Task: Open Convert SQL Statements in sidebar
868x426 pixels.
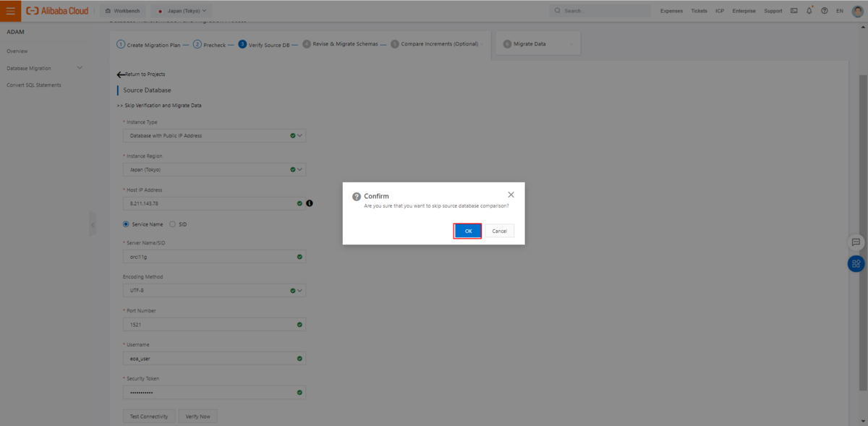Action: point(34,85)
